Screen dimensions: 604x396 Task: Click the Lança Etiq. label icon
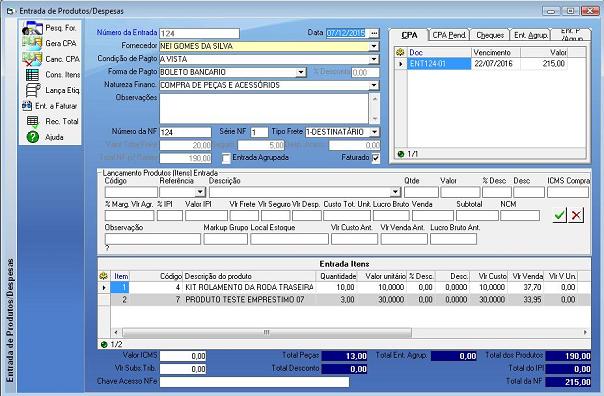[x=33, y=90]
